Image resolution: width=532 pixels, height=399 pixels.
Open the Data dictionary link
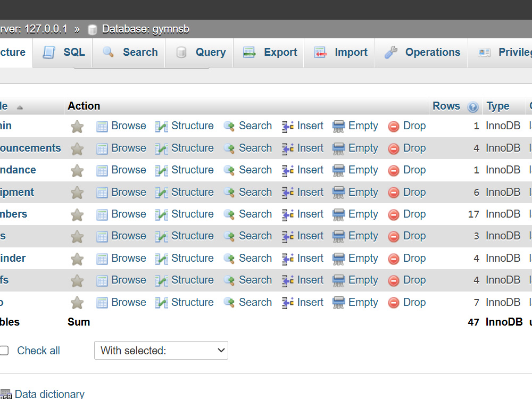49,394
